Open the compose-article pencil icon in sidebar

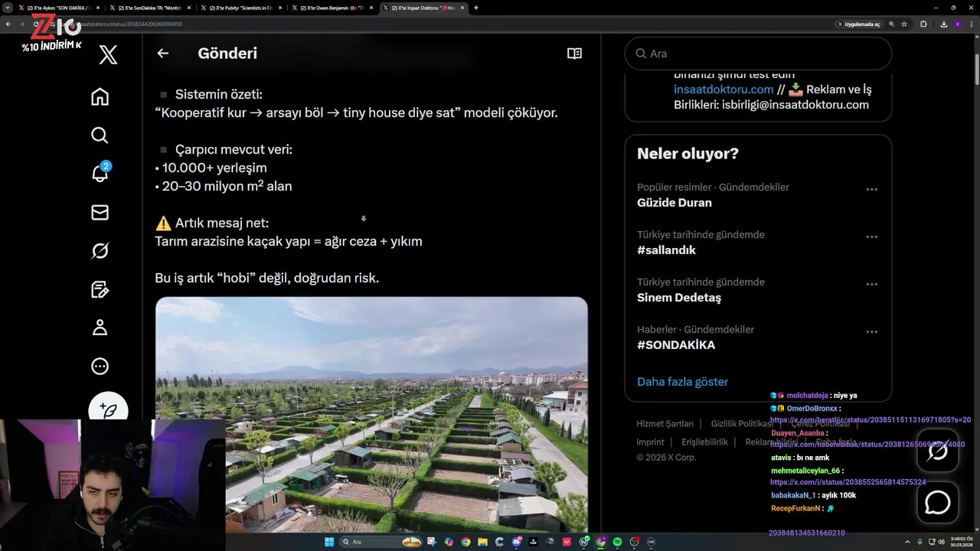pos(100,289)
